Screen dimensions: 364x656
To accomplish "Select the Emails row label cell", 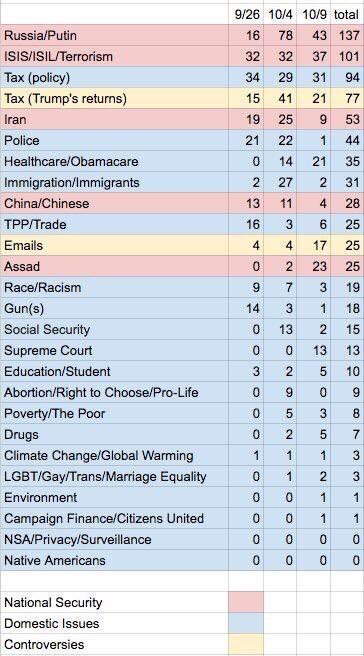I will click(114, 245).
